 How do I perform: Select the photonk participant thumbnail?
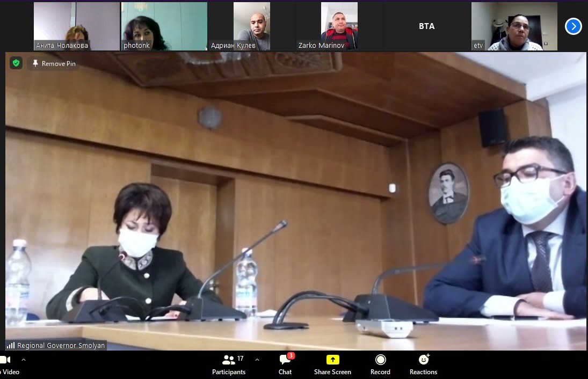(164, 26)
